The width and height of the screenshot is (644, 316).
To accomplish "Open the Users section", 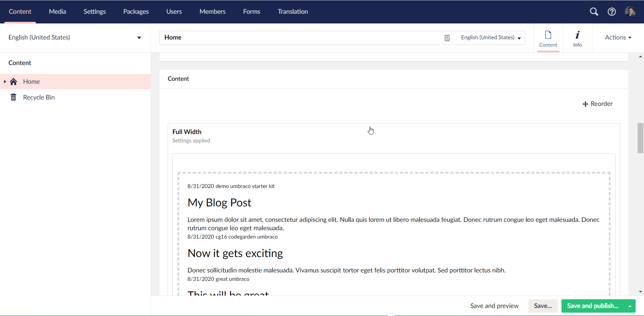I will tap(174, 12).
